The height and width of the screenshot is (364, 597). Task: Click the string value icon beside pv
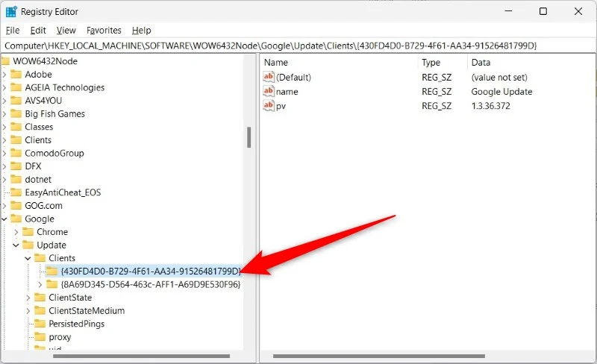point(269,106)
